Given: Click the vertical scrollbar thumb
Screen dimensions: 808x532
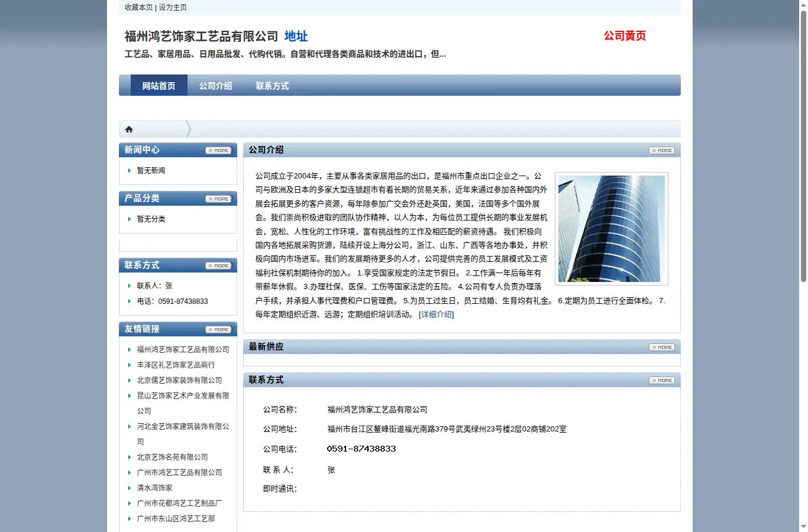Looking at the screenshot, I should coord(803,146).
